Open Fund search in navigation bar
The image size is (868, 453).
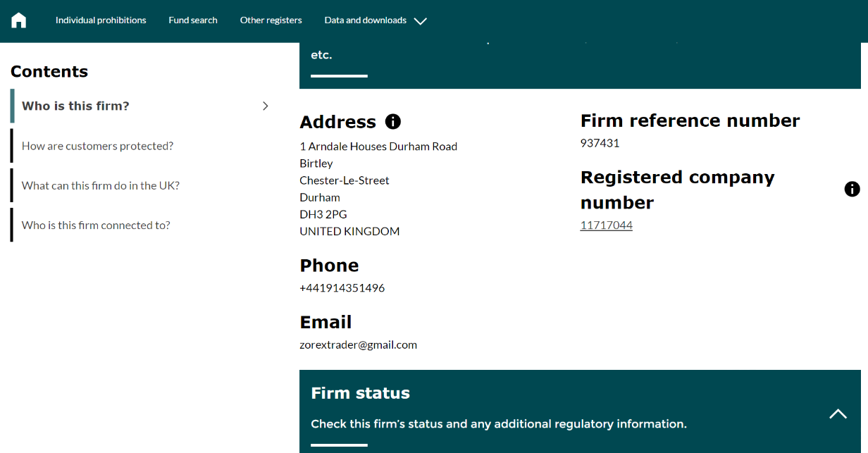(193, 20)
